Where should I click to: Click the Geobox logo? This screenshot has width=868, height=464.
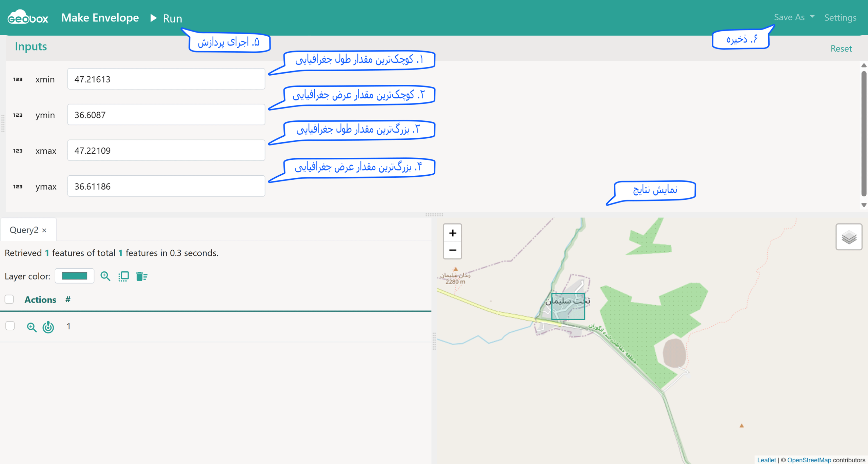(x=28, y=17)
